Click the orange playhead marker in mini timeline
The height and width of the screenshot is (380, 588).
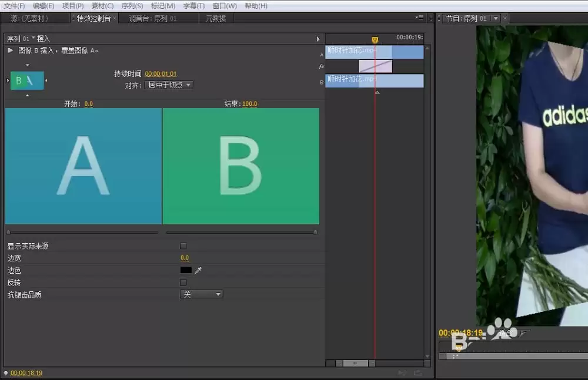click(375, 40)
